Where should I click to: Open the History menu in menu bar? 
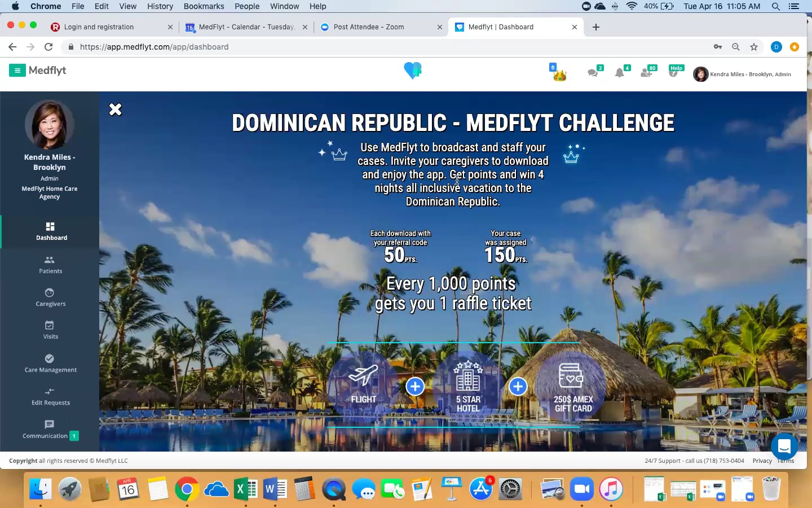[160, 6]
